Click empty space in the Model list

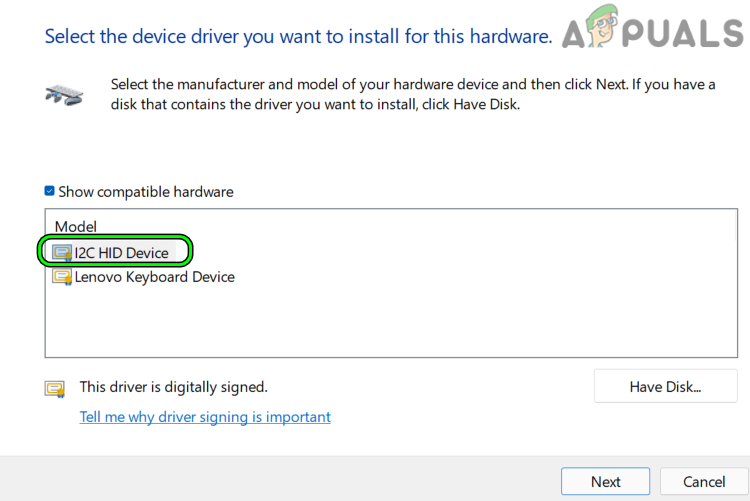[400, 320]
